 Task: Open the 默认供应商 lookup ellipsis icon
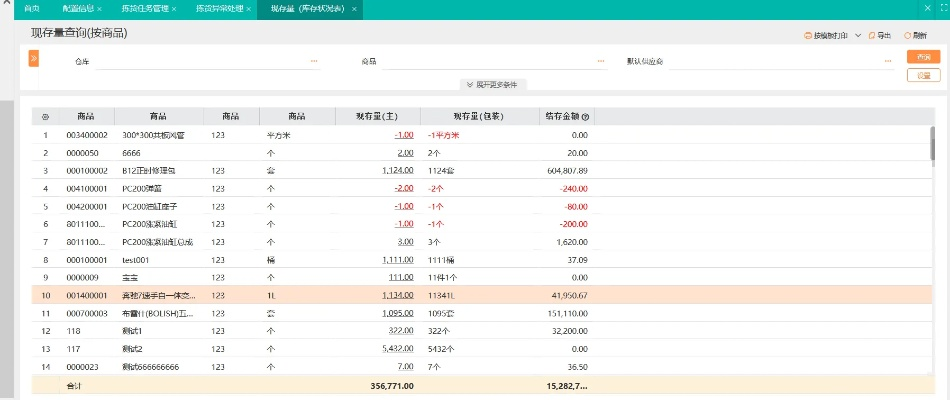click(x=888, y=61)
